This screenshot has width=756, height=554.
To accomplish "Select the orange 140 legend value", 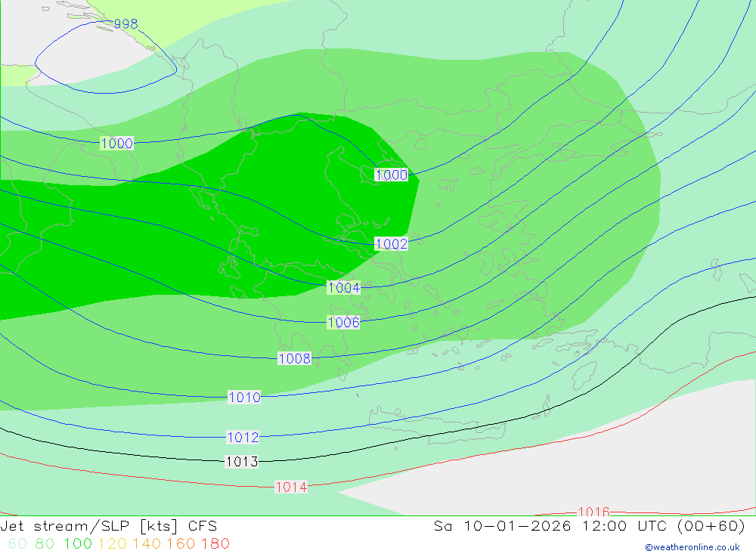I will (x=147, y=543).
